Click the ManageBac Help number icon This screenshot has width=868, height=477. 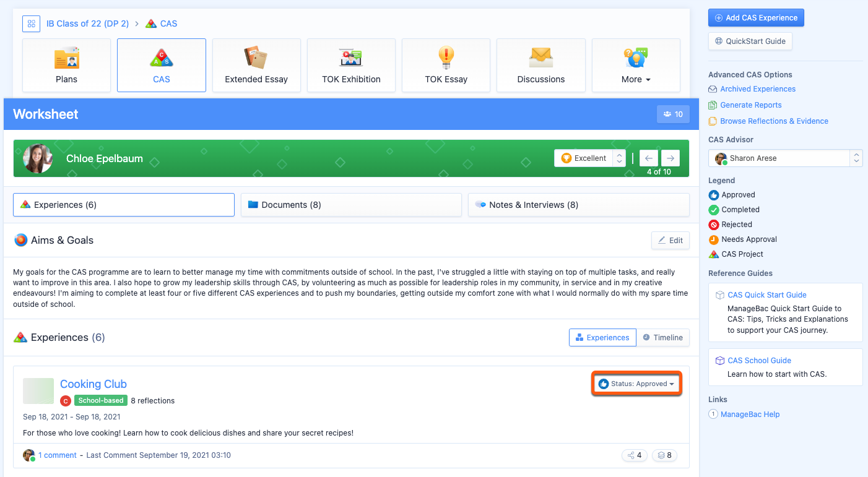click(x=713, y=415)
